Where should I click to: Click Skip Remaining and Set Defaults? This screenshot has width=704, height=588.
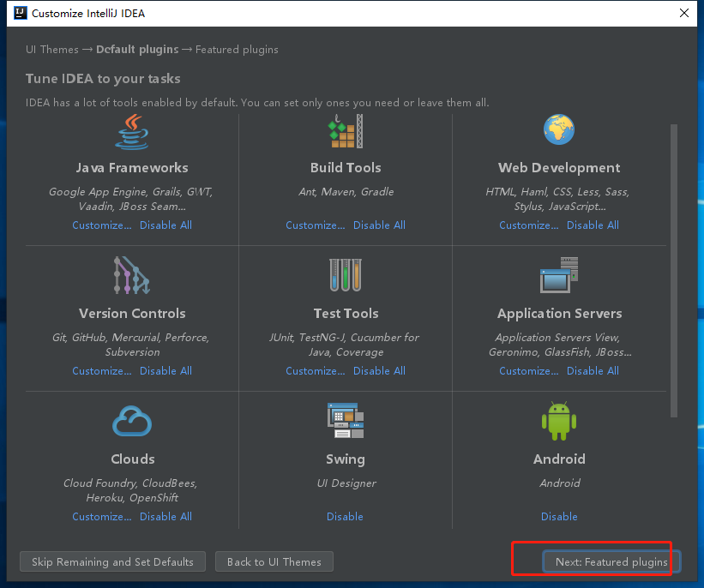111,561
